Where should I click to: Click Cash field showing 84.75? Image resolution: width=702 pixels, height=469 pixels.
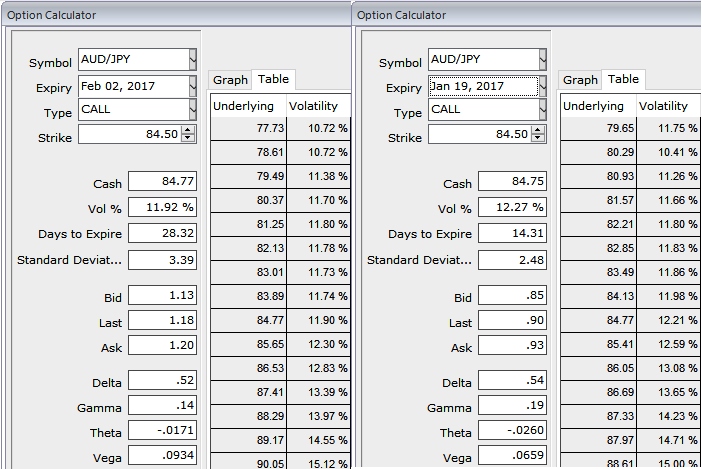coord(513,181)
